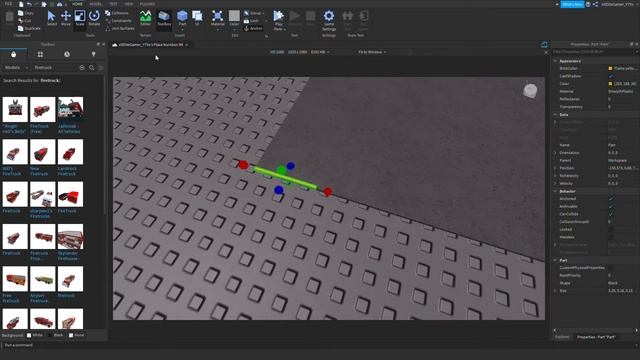Activate the Rotate tool
The height and width of the screenshot is (360, 640).
[94, 18]
